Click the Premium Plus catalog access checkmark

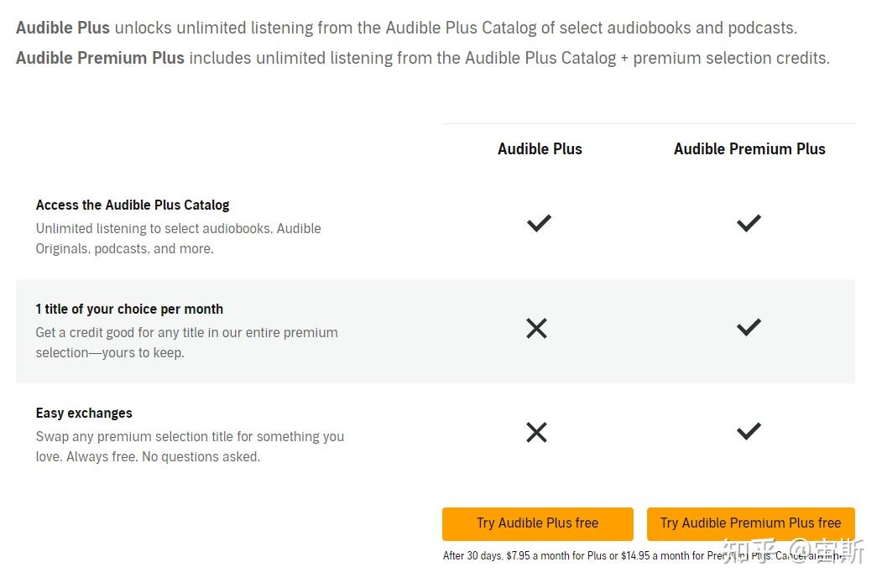click(748, 223)
